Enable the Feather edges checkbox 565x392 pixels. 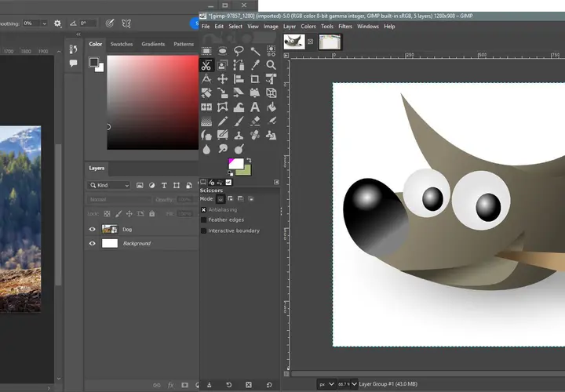point(203,220)
